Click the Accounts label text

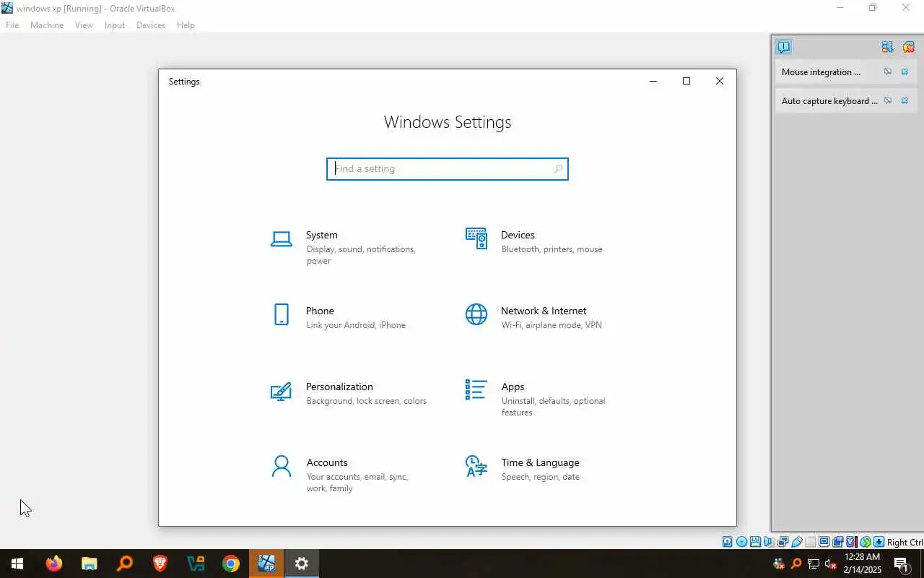[327, 462]
